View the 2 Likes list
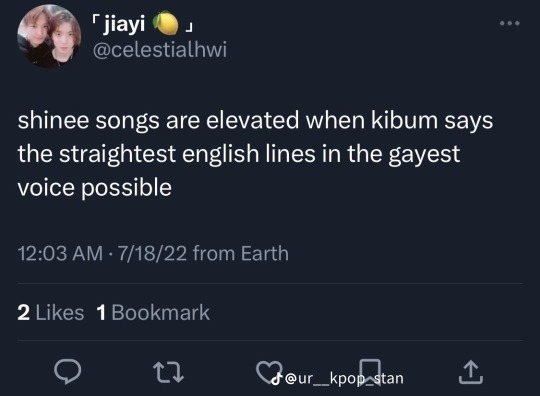540x396 pixels. coord(51,313)
